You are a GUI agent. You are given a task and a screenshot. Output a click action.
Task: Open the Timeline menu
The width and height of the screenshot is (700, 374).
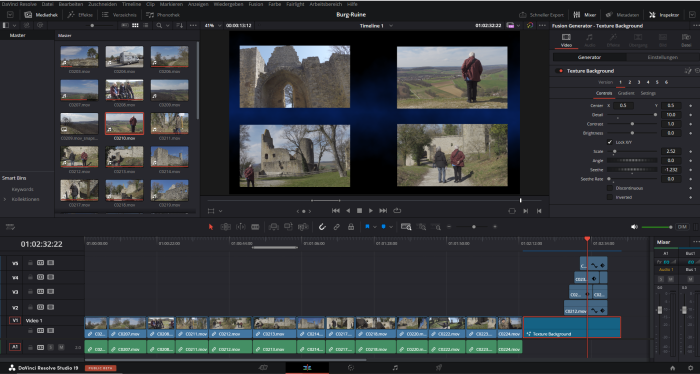point(131,4)
